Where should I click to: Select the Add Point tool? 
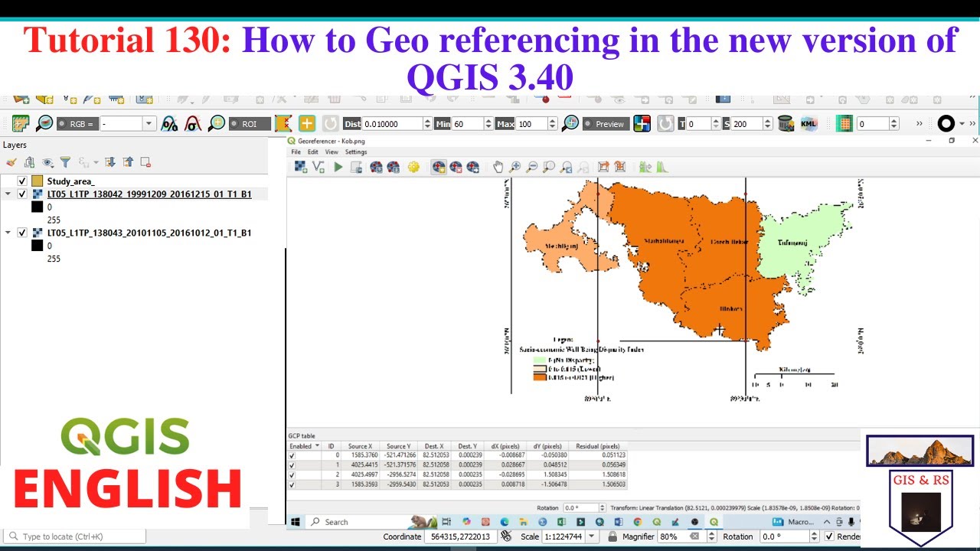(439, 167)
